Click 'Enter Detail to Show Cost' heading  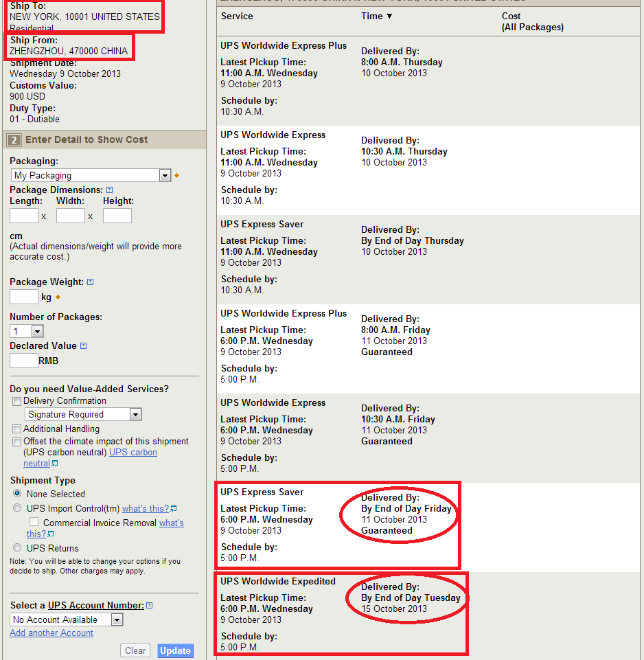pos(87,139)
